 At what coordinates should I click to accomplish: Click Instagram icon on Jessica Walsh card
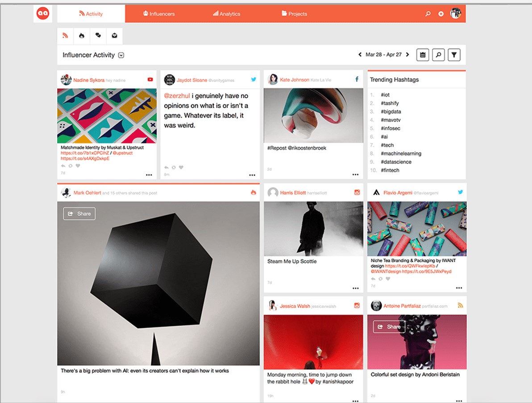tap(357, 305)
